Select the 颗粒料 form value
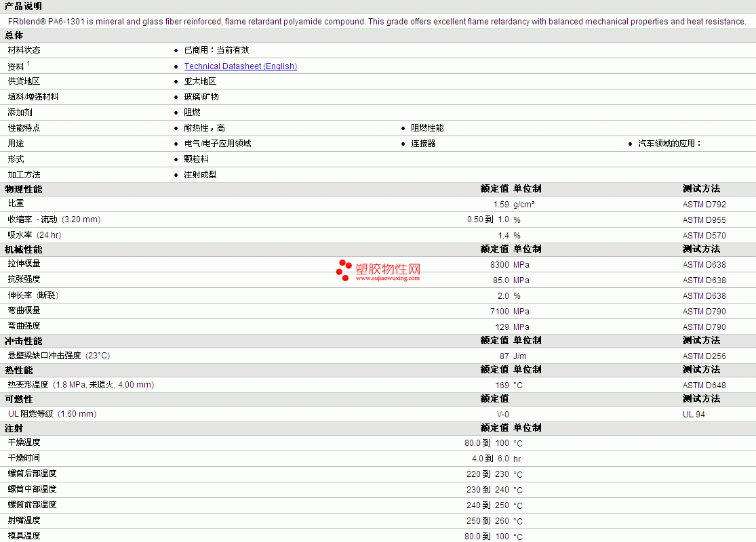Viewport: 756px width, 542px height. coord(196,159)
